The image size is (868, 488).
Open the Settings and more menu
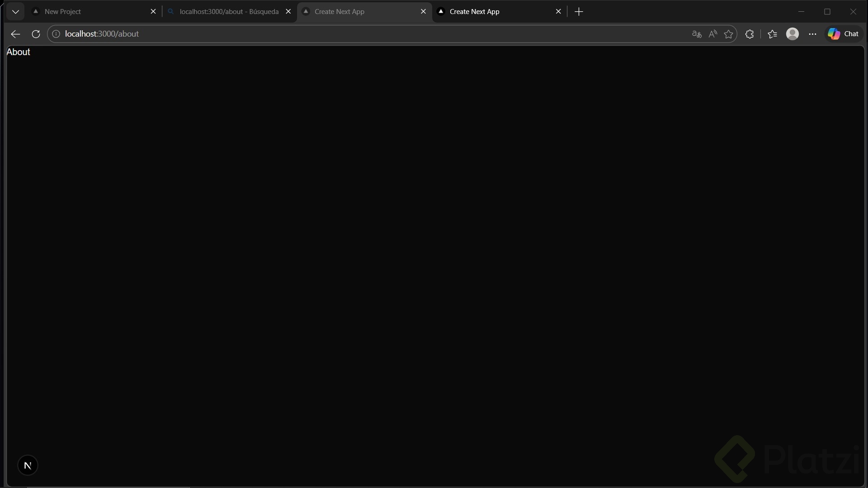(x=812, y=34)
